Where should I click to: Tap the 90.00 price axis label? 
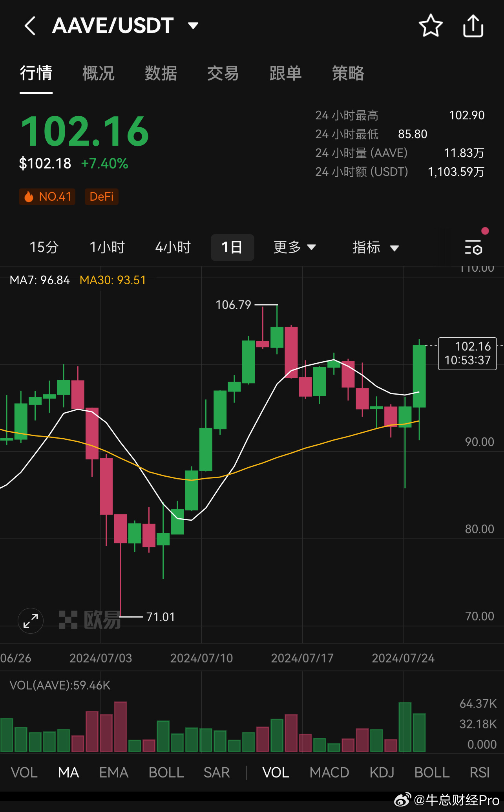[480, 442]
